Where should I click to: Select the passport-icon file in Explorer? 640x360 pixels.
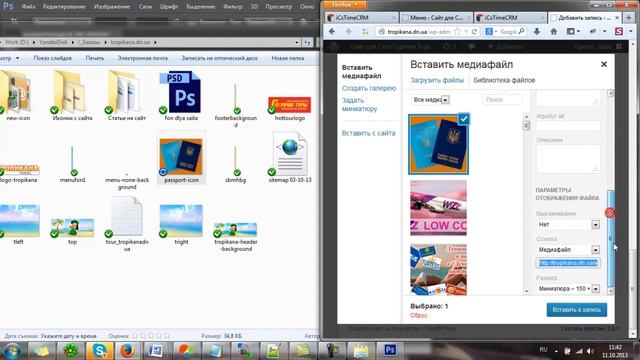(x=181, y=158)
